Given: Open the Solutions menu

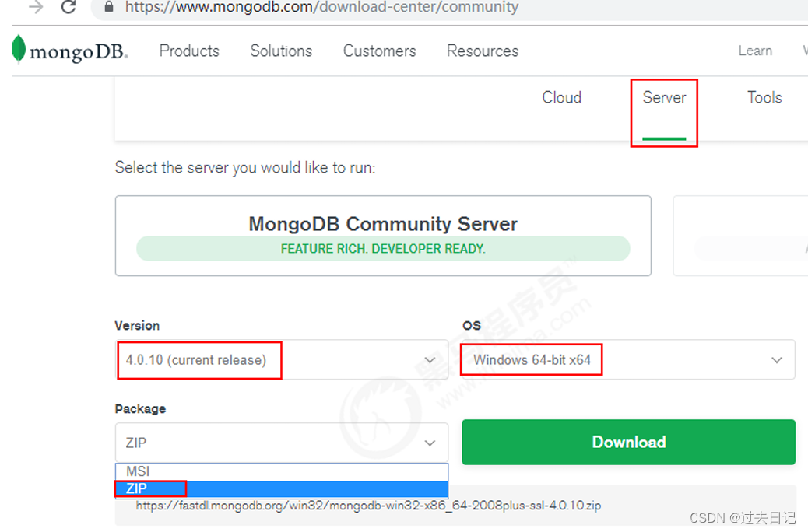Looking at the screenshot, I should coord(280,51).
